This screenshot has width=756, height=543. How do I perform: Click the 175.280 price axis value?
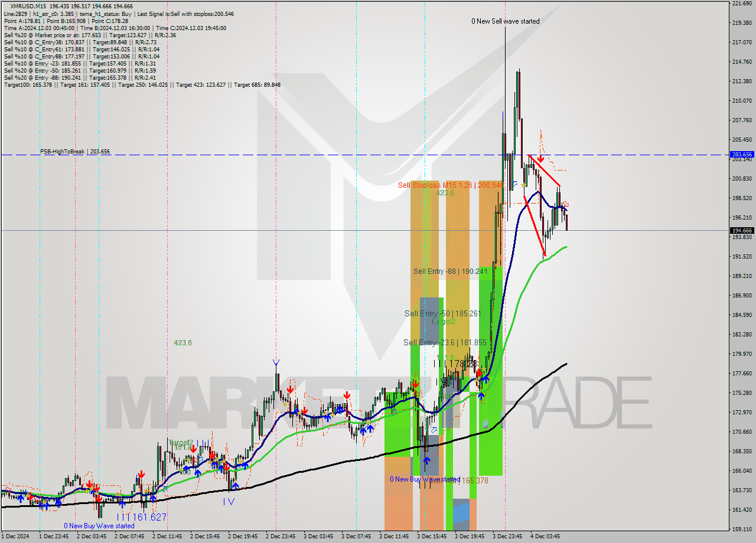[x=742, y=393]
